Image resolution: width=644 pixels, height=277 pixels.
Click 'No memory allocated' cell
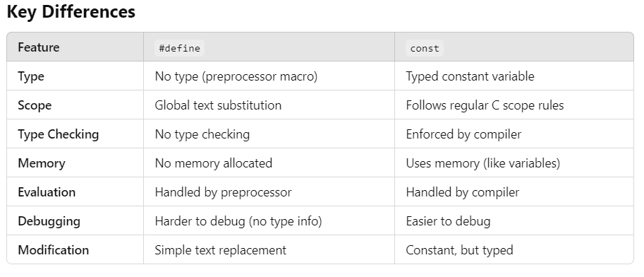pos(214,163)
